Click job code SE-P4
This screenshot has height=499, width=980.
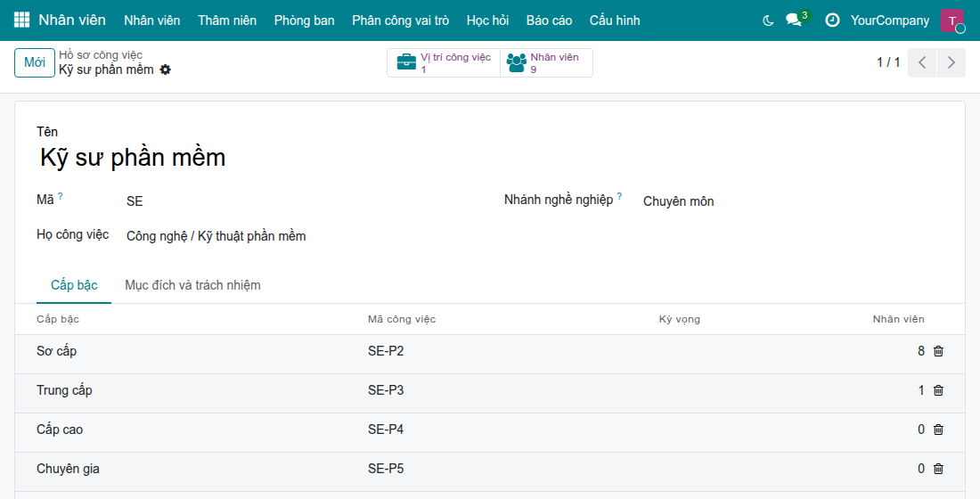pyautogui.click(x=386, y=429)
